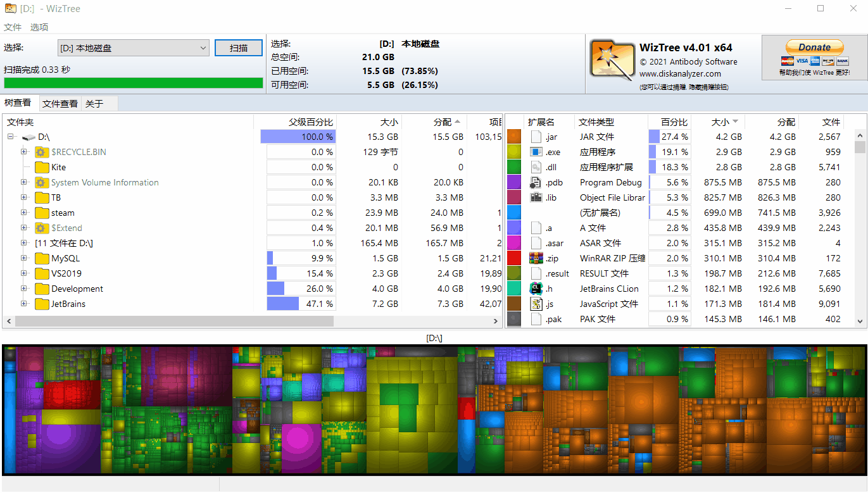Screen dimensions: 868x493
Task: Sort by 父级百分比 column header
Action: click(x=295, y=122)
